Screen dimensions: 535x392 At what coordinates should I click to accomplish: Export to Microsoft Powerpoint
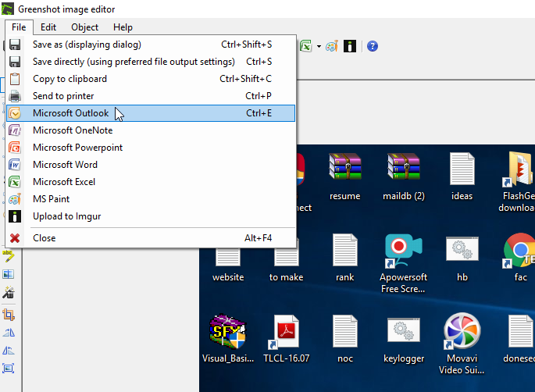point(151,148)
